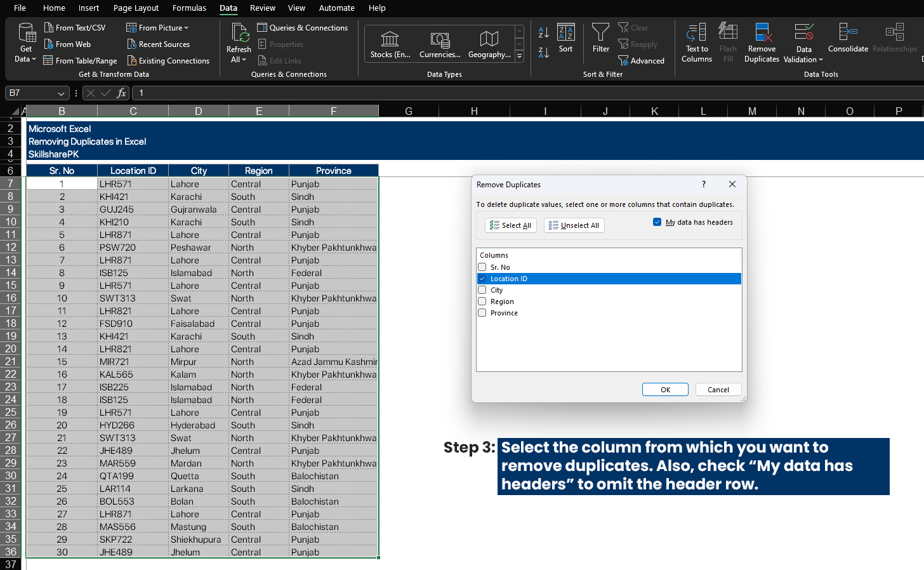Switch to the Review tab
The width and height of the screenshot is (924, 570).
[262, 8]
